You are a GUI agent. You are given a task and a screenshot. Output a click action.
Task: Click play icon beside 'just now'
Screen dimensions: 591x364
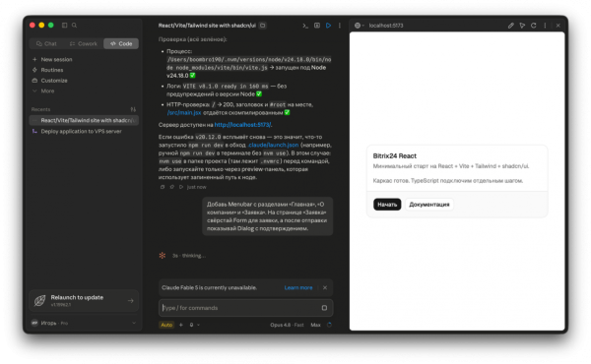[x=181, y=187]
